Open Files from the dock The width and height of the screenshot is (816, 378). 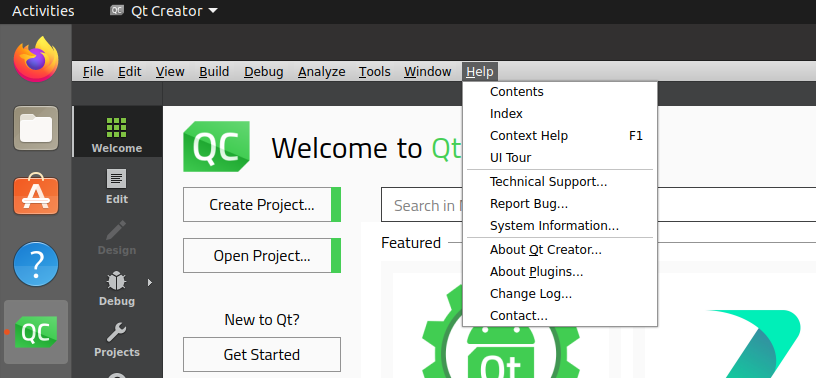tap(36, 128)
